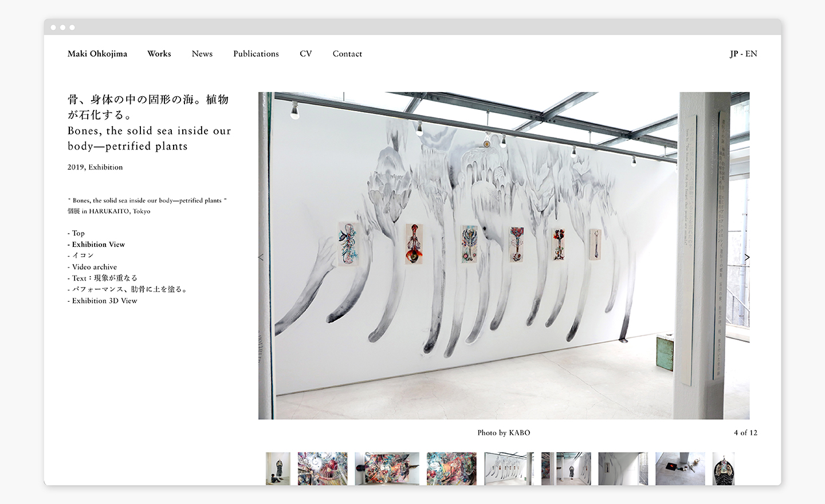Open the News menu item
This screenshot has width=825, height=504.
(x=202, y=54)
